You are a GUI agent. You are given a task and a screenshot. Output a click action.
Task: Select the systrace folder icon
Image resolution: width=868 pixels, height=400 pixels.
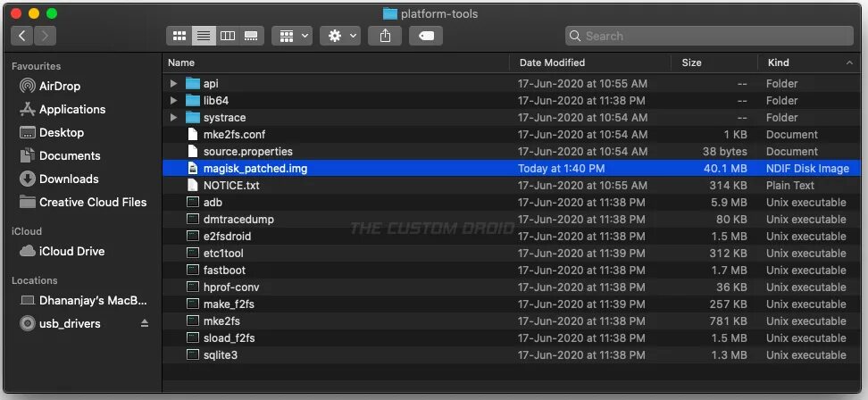coord(192,118)
